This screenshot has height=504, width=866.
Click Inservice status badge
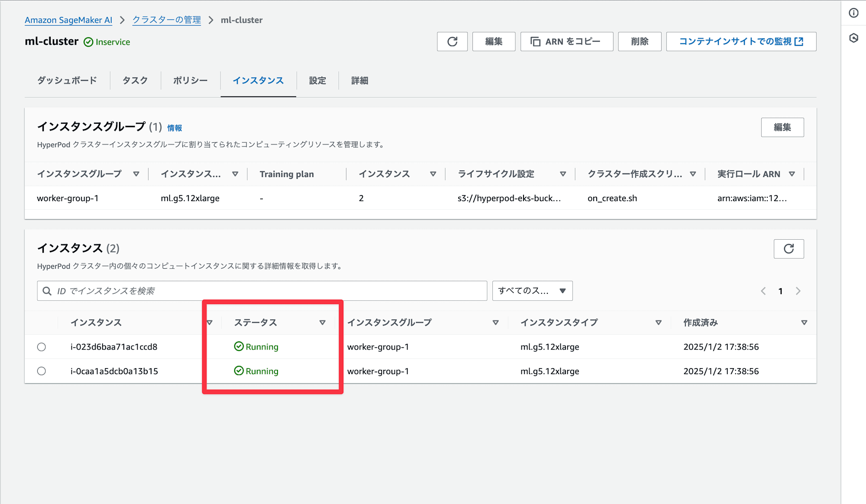(107, 42)
